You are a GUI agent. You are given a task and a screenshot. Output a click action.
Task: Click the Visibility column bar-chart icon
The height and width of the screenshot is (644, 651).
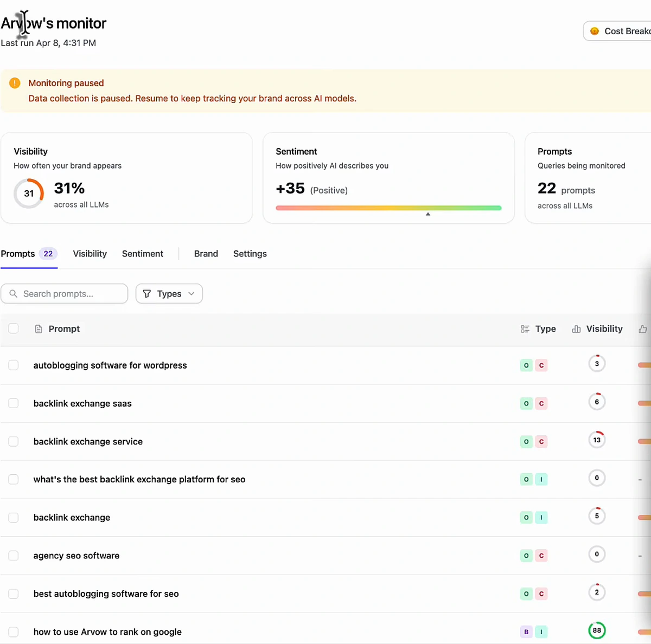576,329
